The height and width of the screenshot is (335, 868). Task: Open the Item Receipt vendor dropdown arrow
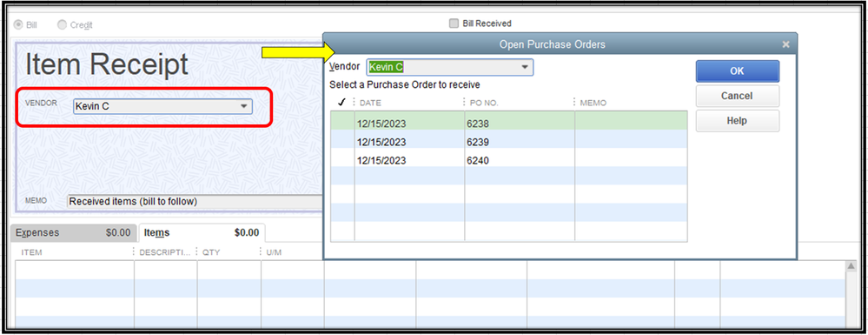point(243,106)
